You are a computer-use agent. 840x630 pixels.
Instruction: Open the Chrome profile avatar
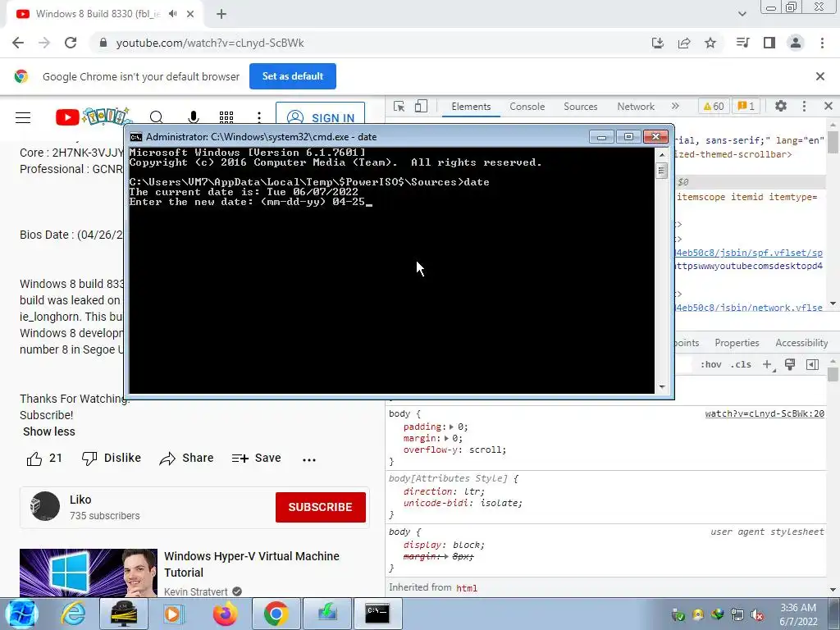pos(796,43)
